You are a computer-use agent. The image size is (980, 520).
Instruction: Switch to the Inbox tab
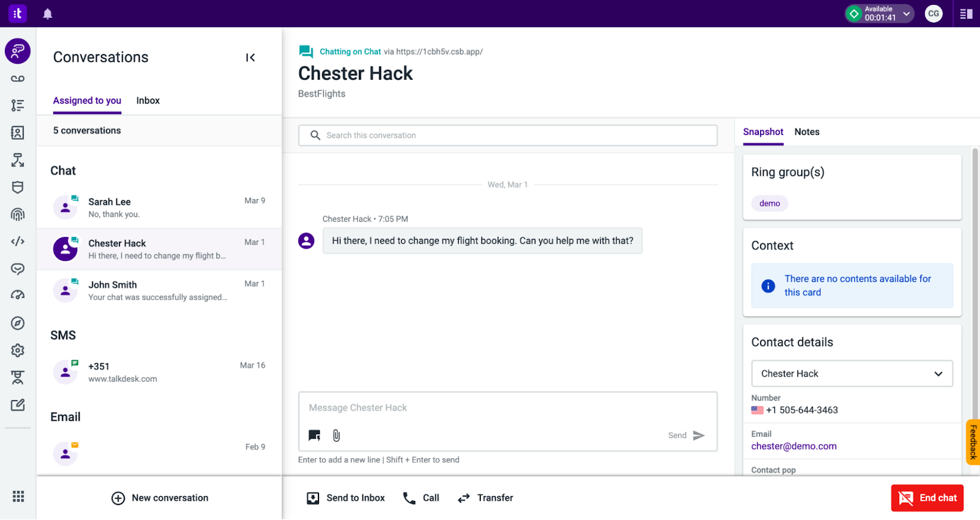point(148,100)
